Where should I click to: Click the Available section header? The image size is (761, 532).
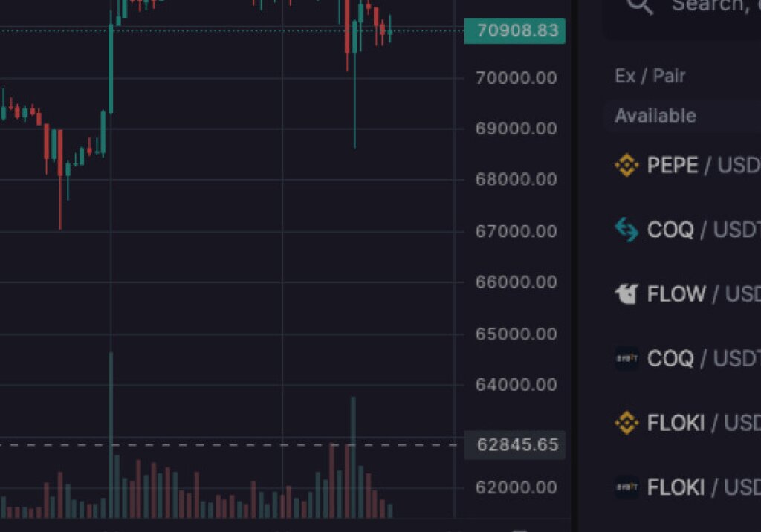click(x=655, y=116)
